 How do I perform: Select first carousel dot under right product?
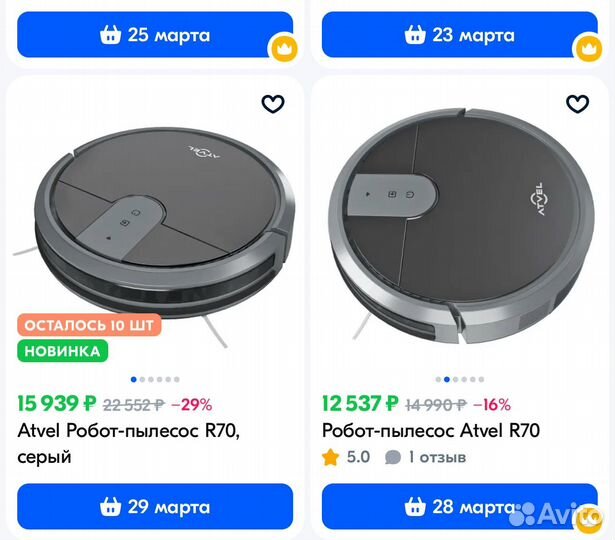click(438, 379)
